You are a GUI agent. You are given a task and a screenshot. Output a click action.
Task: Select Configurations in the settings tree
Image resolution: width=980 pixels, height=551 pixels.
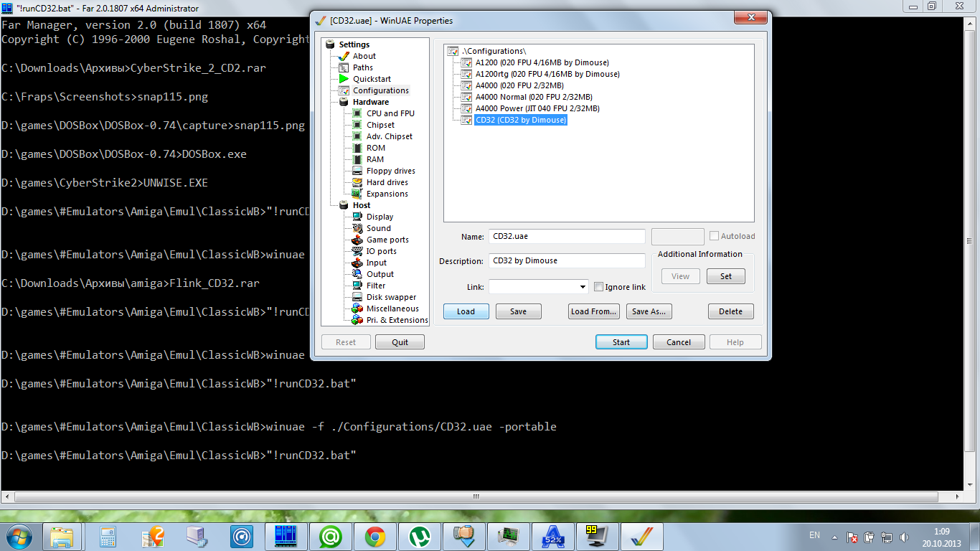[x=380, y=90]
